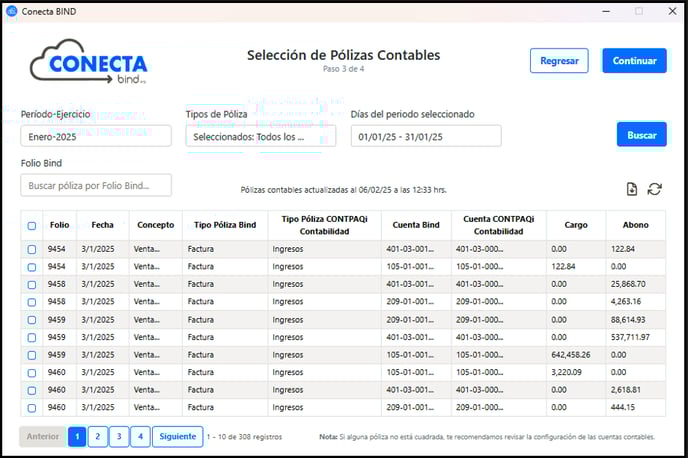Click the Conecta Bind logo
Screen dimensions: 688x458
(x=88, y=61)
